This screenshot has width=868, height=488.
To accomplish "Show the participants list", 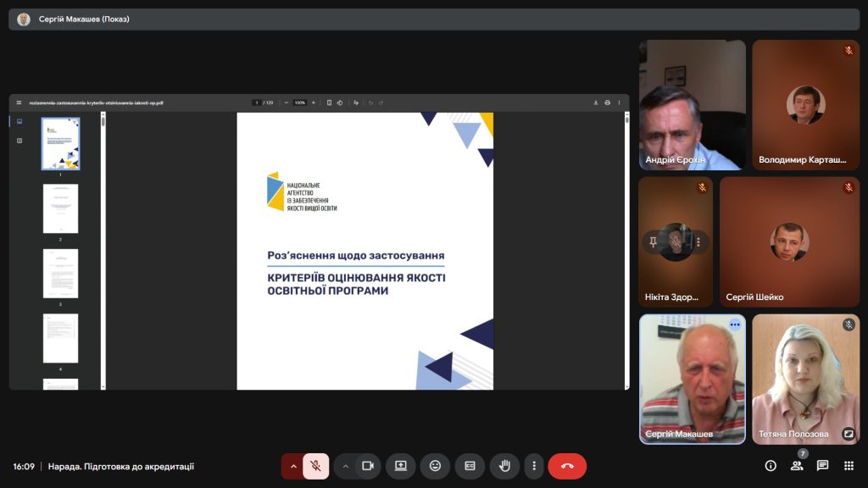I will (797, 466).
